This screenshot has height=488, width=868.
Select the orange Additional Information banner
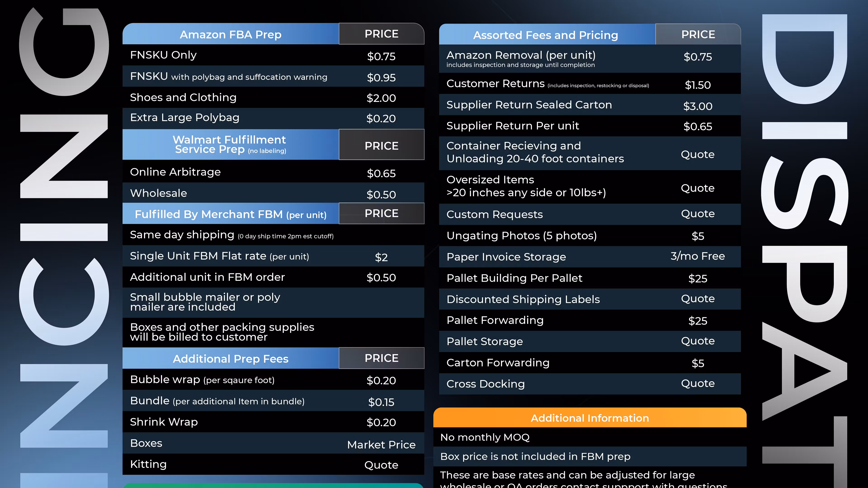(x=590, y=418)
